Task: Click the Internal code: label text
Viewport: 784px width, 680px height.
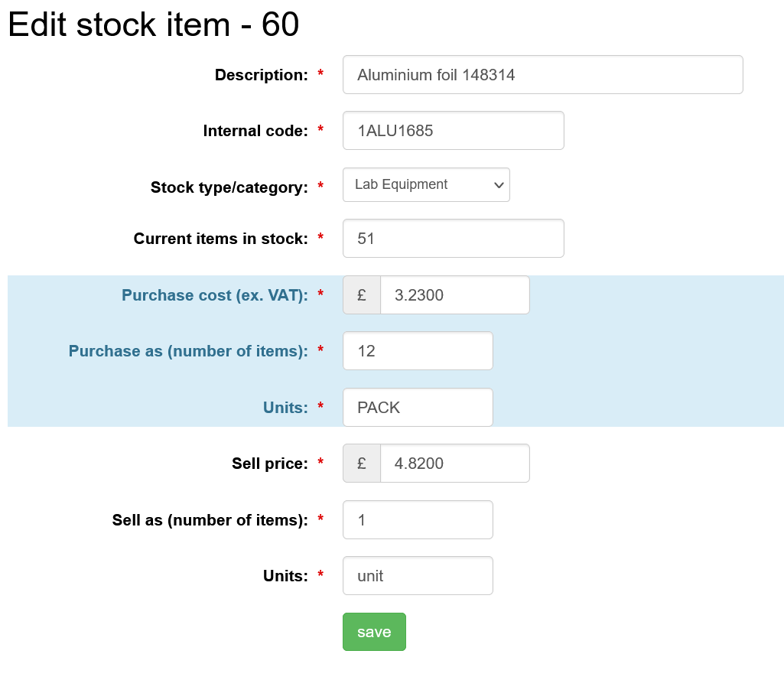Action: pos(255,131)
